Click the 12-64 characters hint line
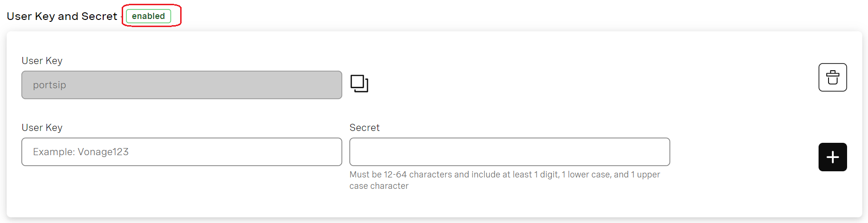 pos(504,175)
